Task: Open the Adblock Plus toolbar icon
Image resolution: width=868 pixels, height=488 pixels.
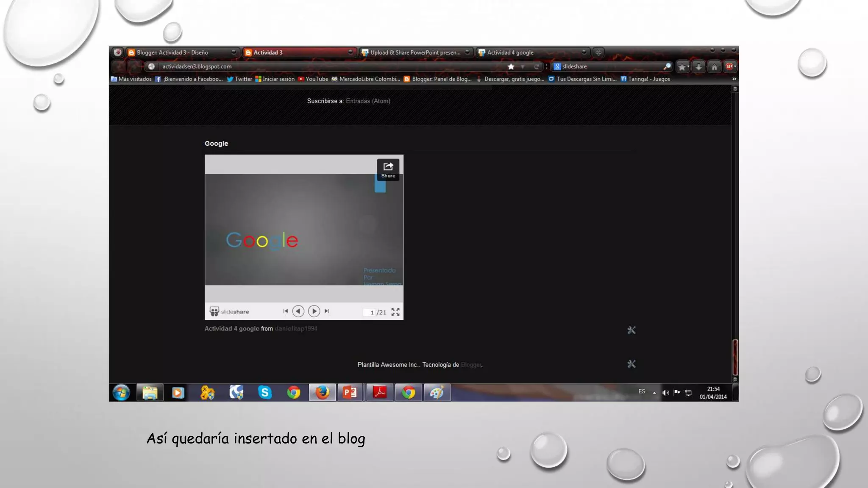Action: point(730,67)
